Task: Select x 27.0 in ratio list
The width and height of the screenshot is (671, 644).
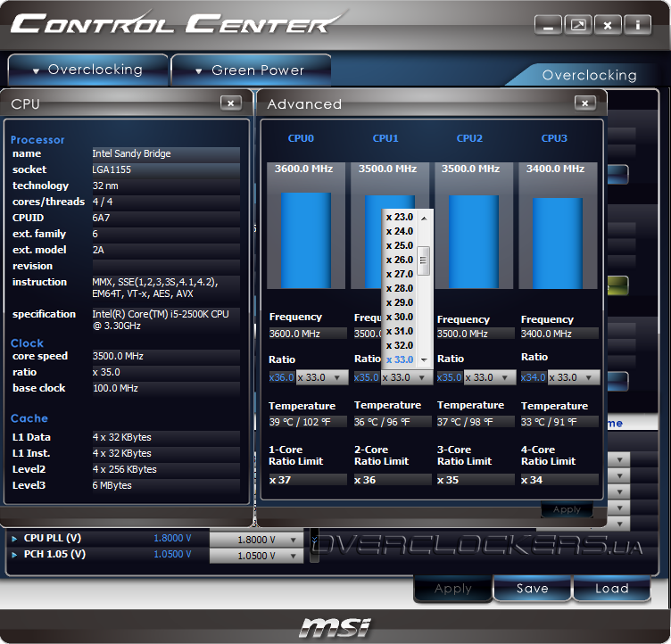Action: 400,274
